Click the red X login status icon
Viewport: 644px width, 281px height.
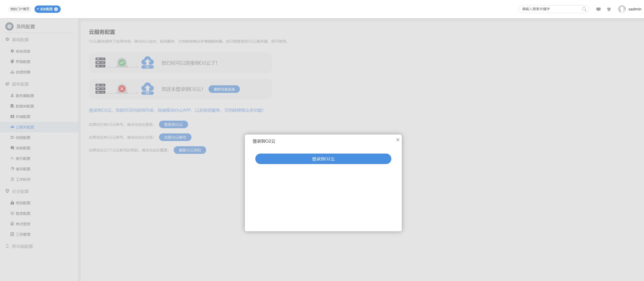pyautogui.click(x=122, y=89)
